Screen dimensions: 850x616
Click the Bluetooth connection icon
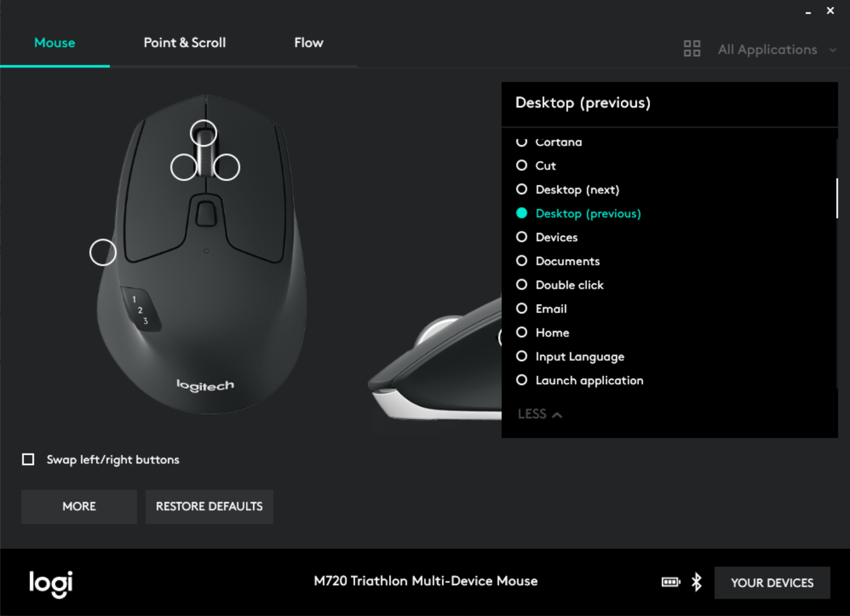[696, 582]
